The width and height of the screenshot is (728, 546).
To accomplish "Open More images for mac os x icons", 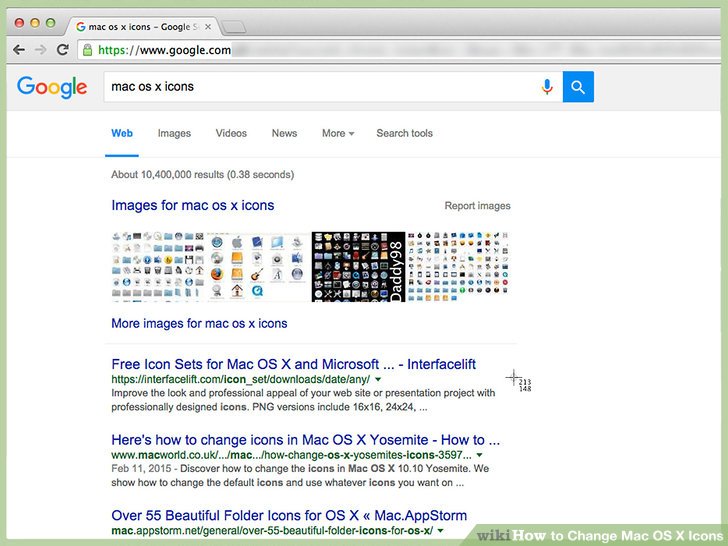I will click(199, 323).
